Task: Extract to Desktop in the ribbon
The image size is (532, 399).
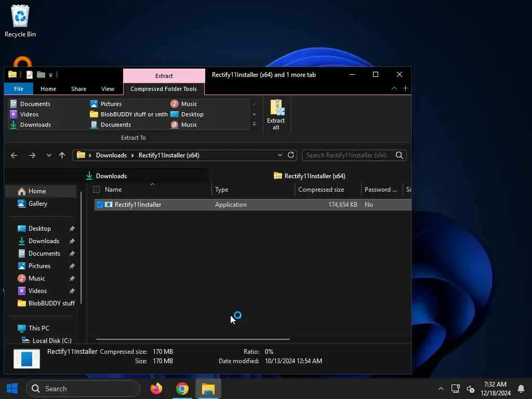Action: [x=187, y=114]
